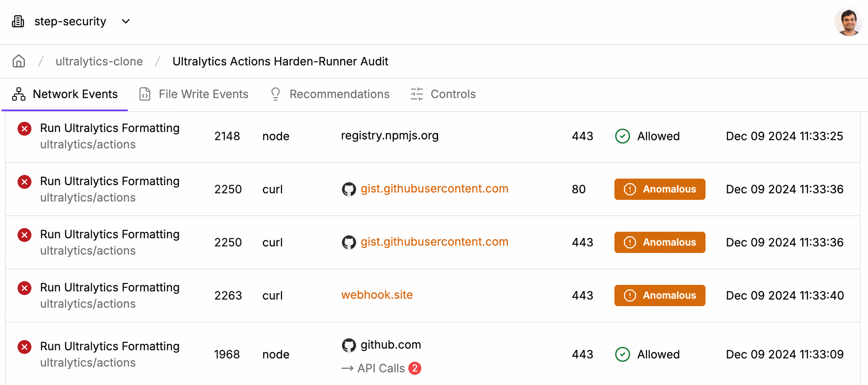Click the Network Events tab icon
868x385 pixels.
pos(19,94)
